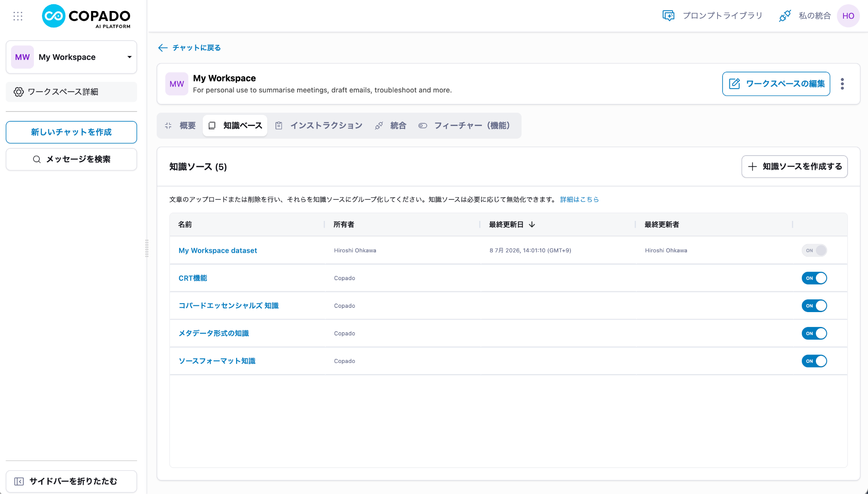Open コパードエッセンシャルズ 知識 source
Viewport: 868px width, 494px height.
(228, 306)
